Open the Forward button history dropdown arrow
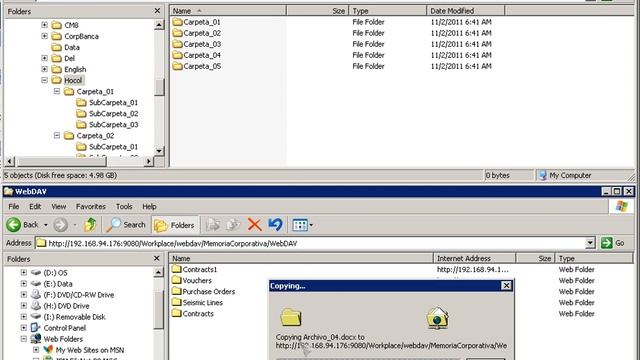The height and width of the screenshot is (360, 640). [75, 225]
